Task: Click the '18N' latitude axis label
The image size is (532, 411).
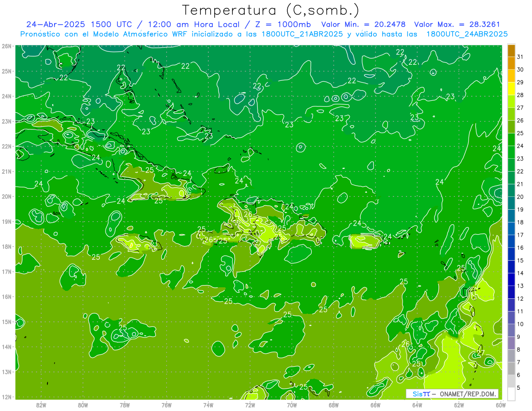Action: pyautogui.click(x=7, y=247)
